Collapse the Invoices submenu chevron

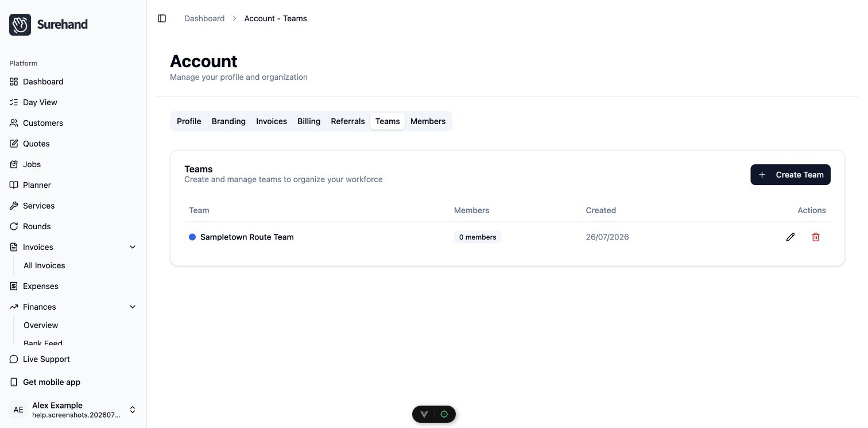tap(133, 247)
